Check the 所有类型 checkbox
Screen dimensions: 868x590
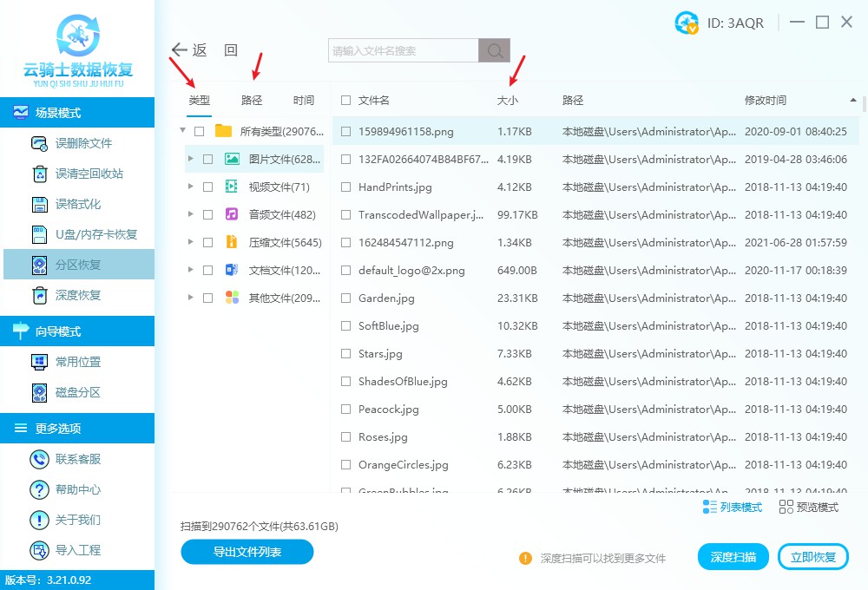(x=200, y=130)
